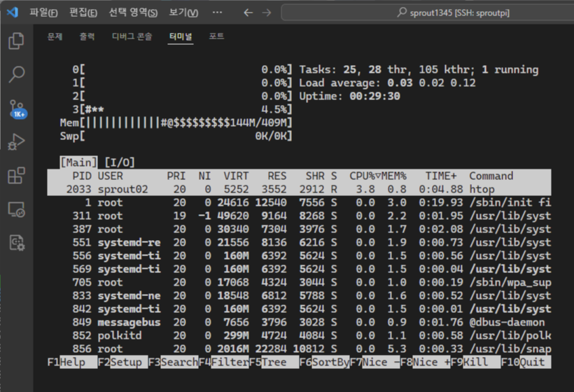Sort by the VIRT column header

pos(236,176)
